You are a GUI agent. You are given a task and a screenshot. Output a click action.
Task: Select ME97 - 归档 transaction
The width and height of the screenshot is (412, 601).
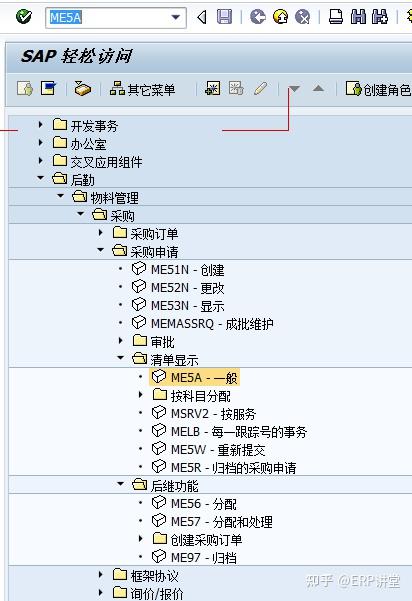coord(204,558)
